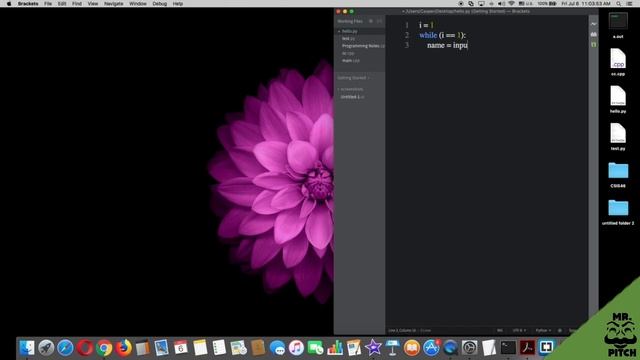Open UTF-8 encoding dropdown in status bar
Viewport: 640px width, 360px height.
(x=519, y=330)
